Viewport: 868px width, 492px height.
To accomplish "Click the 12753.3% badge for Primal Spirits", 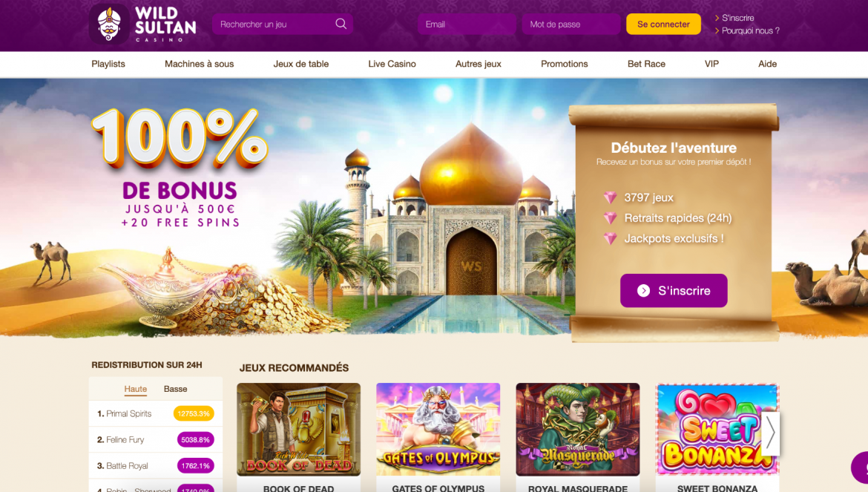I will tap(194, 413).
